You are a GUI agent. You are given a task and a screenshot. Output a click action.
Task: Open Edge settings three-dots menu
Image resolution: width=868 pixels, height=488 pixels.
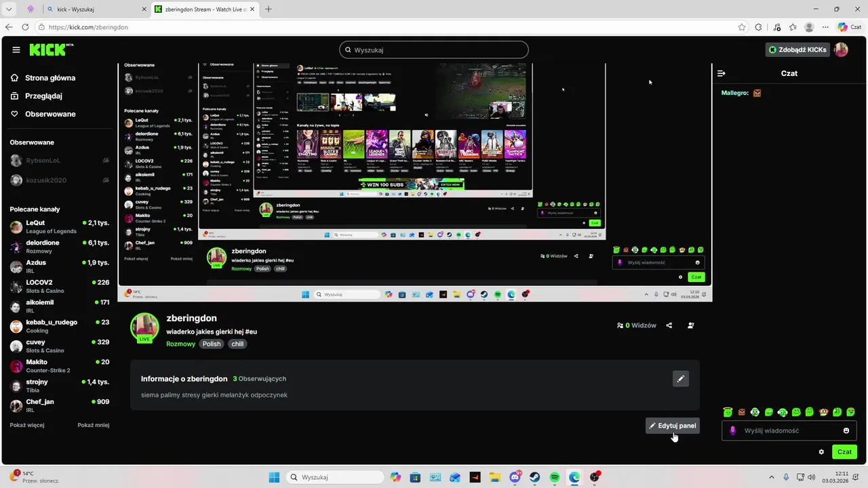pyautogui.click(x=825, y=27)
